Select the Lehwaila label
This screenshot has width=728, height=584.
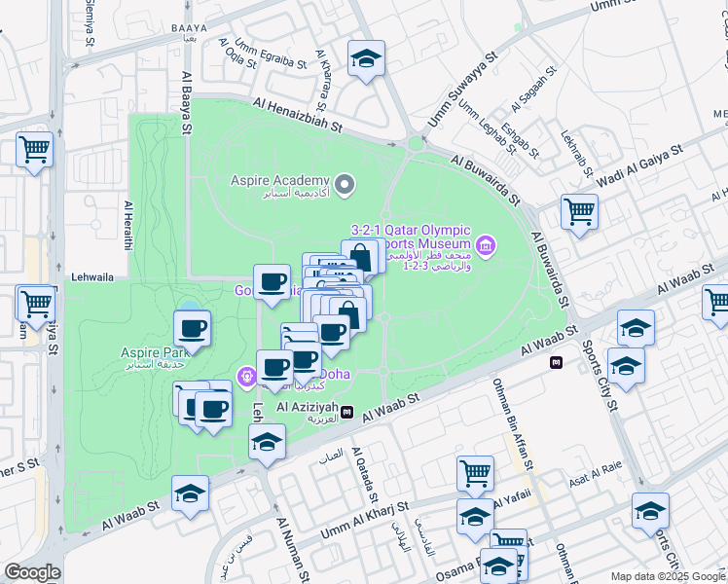[x=92, y=277]
